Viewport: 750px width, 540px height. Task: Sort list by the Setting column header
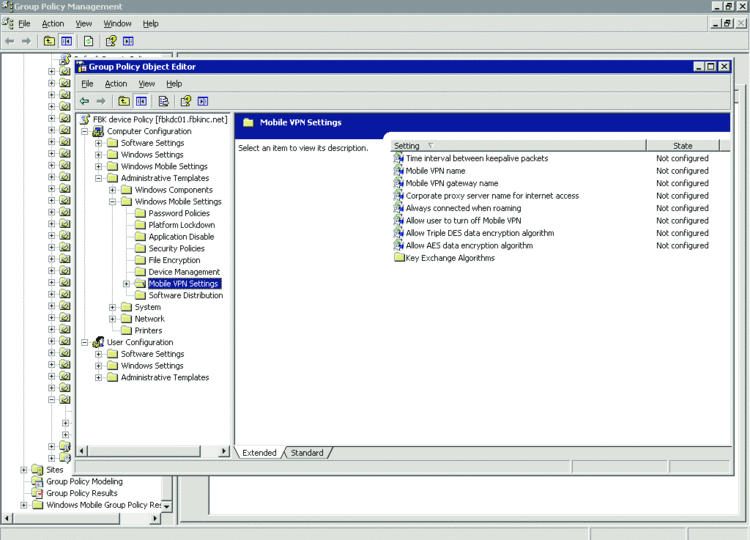pos(516,146)
